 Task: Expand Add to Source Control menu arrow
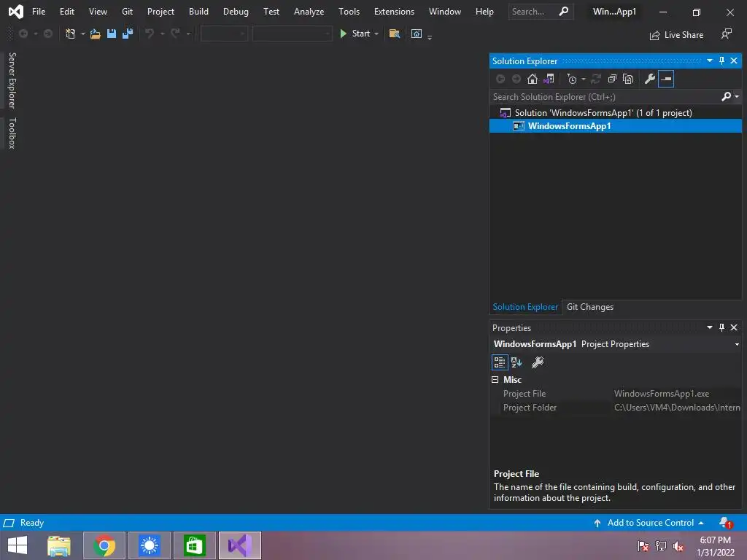pos(701,523)
